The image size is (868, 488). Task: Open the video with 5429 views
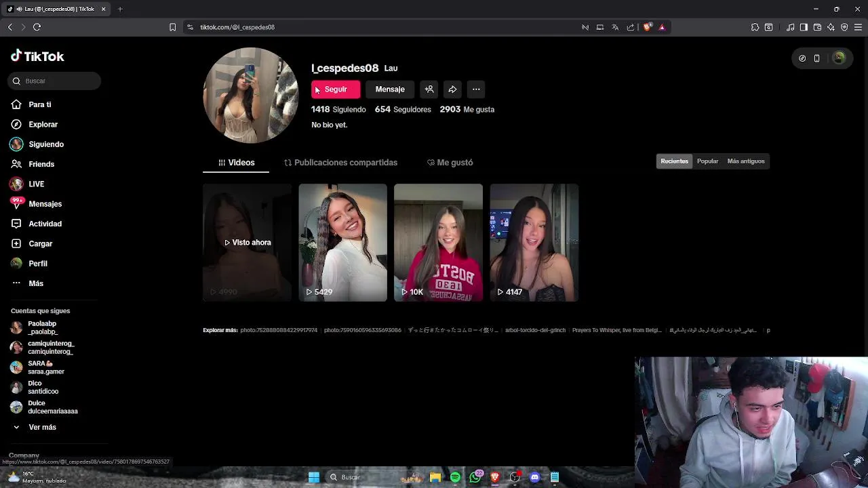pyautogui.click(x=343, y=243)
